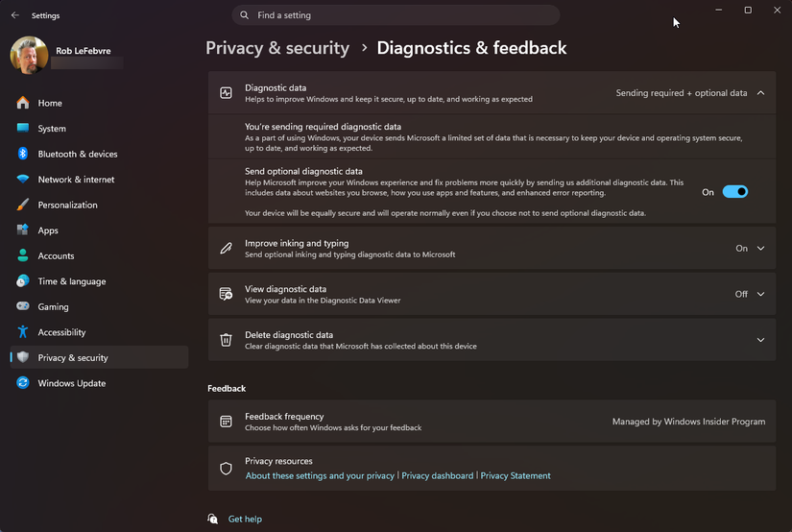Screen dimensions: 792x532
Task: Click the Feedback frequency calendar icon
Action: (226, 422)
